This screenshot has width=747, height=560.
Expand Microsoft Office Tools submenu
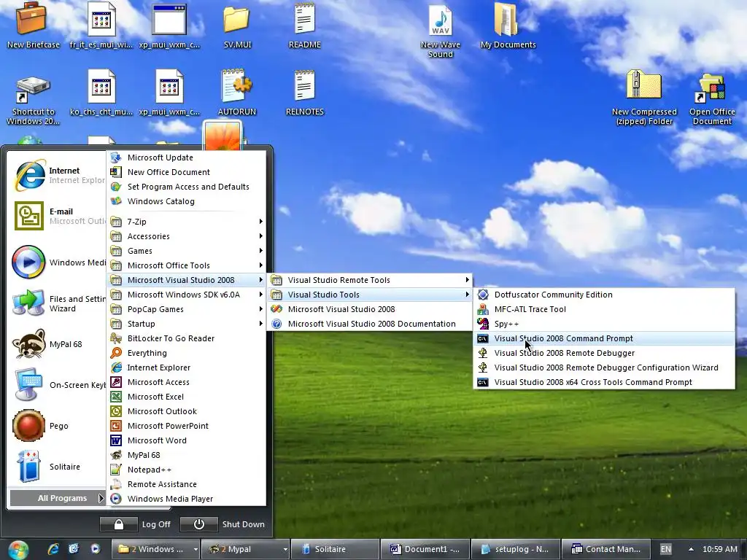click(x=187, y=265)
